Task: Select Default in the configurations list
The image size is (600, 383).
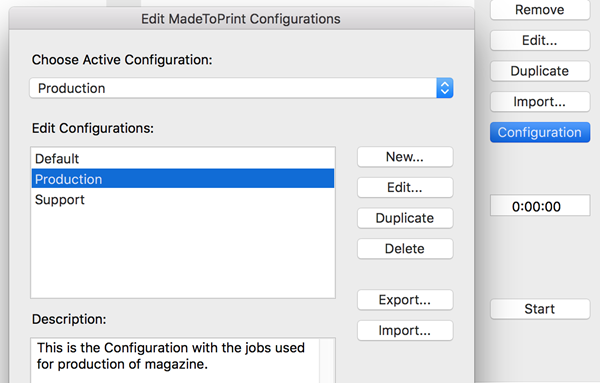Action: pyautogui.click(x=183, y=158)
